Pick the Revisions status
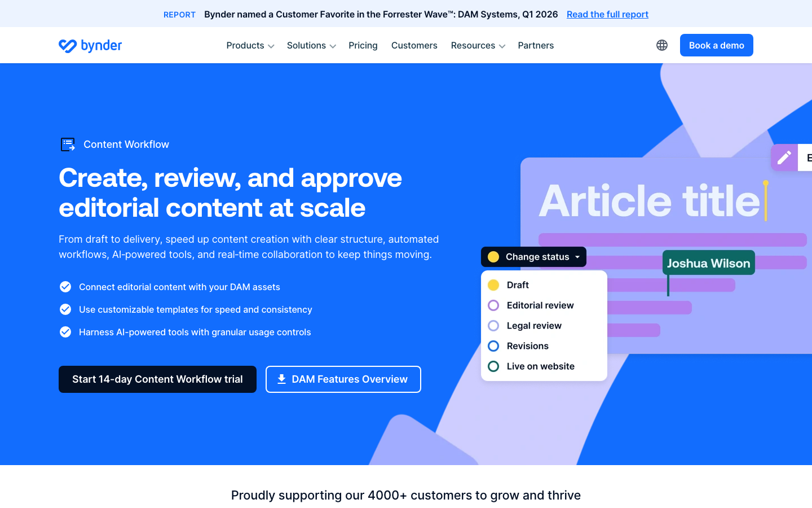 click(x=544, y=346)
